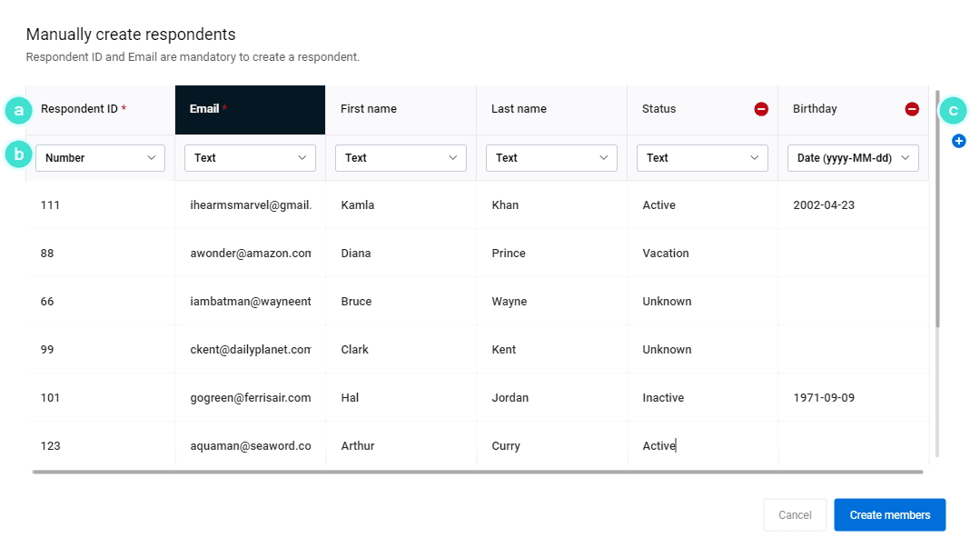The image size is (980, 548).
Task: Click the 1971-09-09 birthday cell
Action: 853,397
